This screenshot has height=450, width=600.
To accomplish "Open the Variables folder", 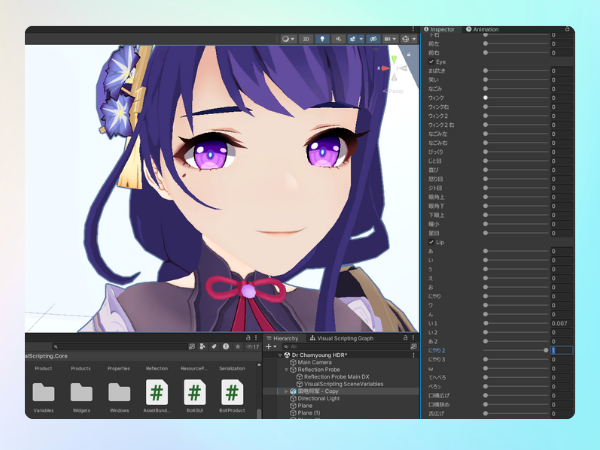I will 43,396.
